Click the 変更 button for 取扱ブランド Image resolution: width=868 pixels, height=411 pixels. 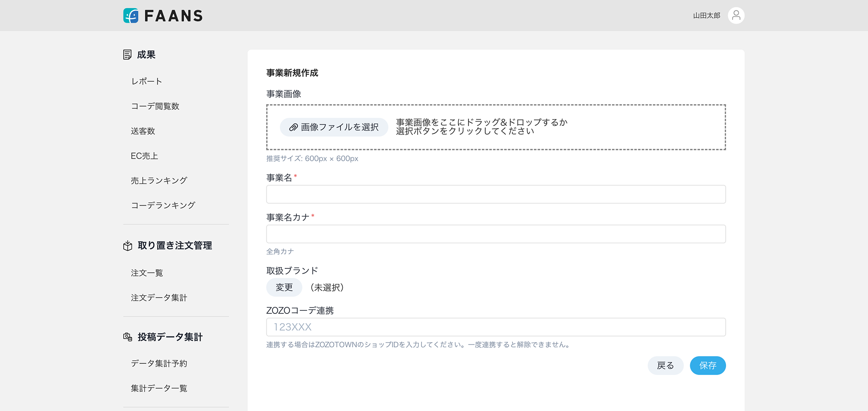point(284,287)
